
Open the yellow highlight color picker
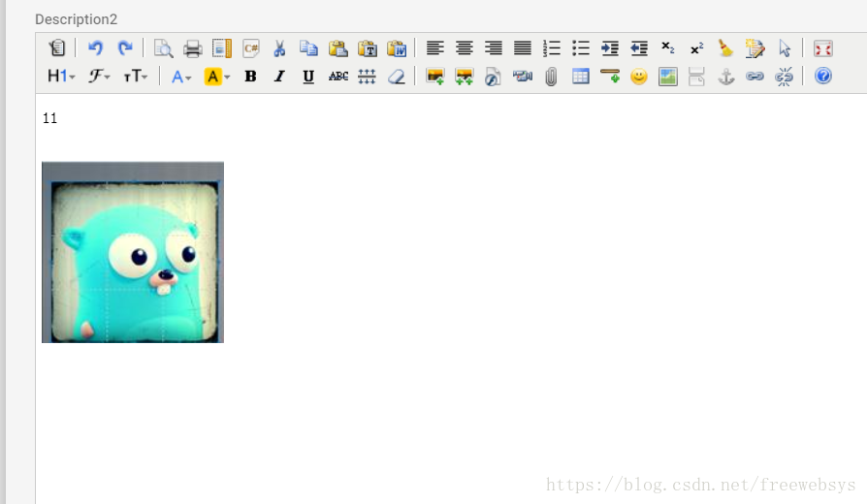[x=217, y=77]
